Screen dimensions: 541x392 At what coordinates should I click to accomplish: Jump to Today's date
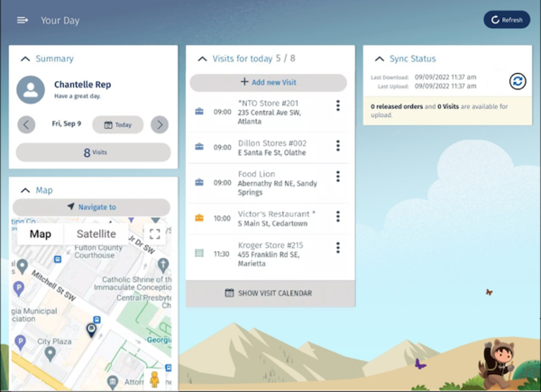tap(118, 124)
